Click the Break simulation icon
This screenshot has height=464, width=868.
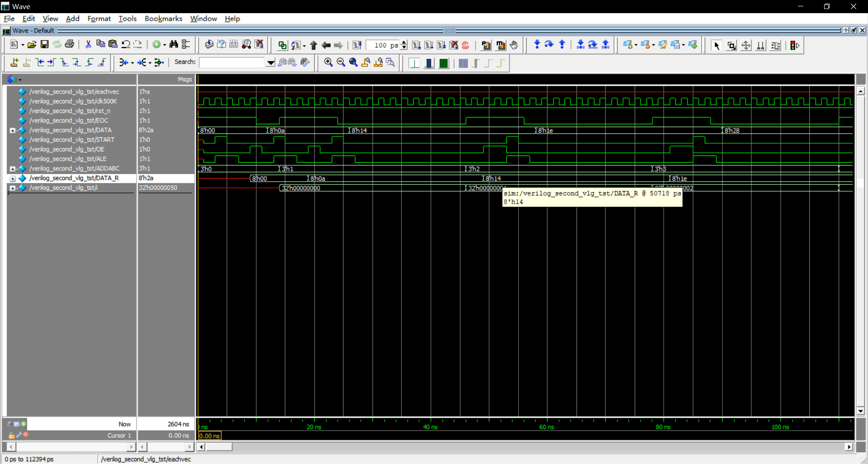coord(453,45)
